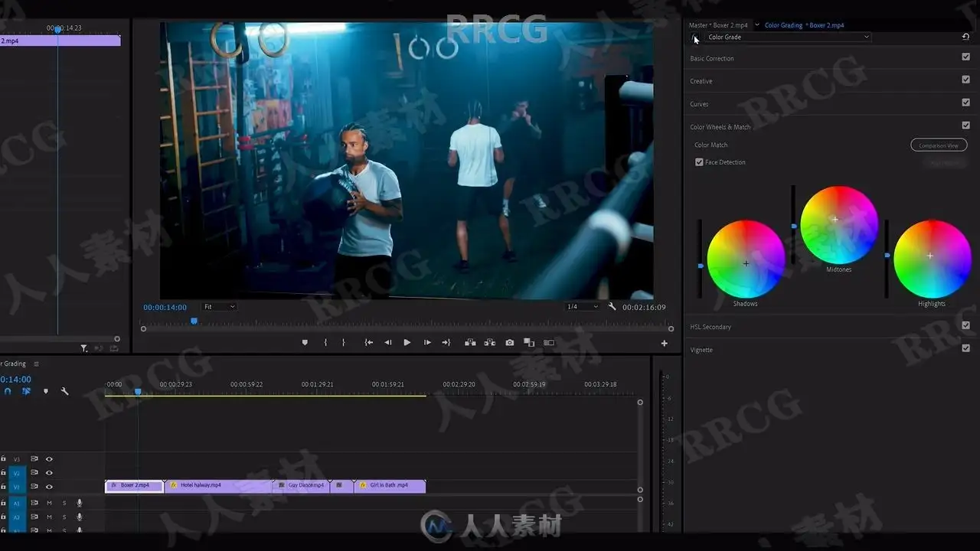Uncheck the Face Detection checkbox
The height and width of the screenshot is (551, 980).
pos(699,162)
